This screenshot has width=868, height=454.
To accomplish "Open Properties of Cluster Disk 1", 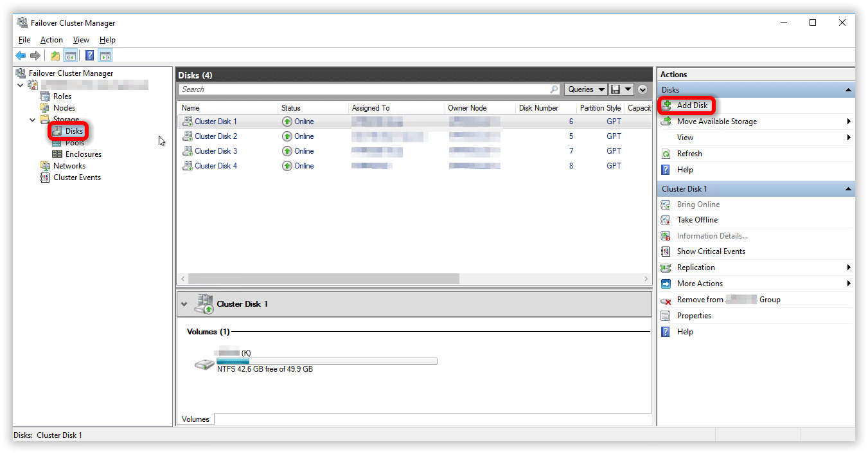I will [x=694, y=316].
